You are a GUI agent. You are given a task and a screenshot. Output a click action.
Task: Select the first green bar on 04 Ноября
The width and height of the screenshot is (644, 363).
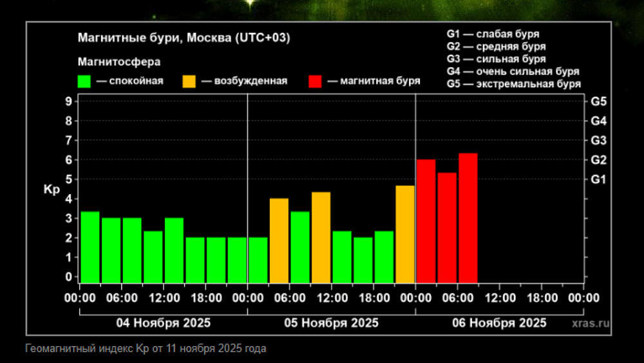click(90, 247)
